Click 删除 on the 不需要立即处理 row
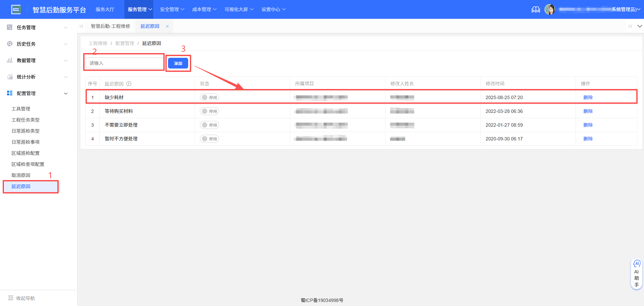This screenshot has height=306, width=644. (588, 125)
